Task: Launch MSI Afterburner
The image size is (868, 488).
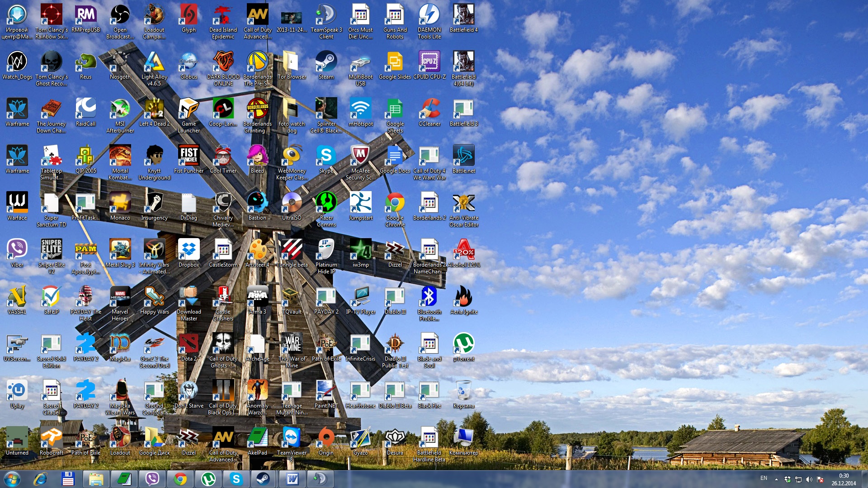Action: click(x=120, y=116)
